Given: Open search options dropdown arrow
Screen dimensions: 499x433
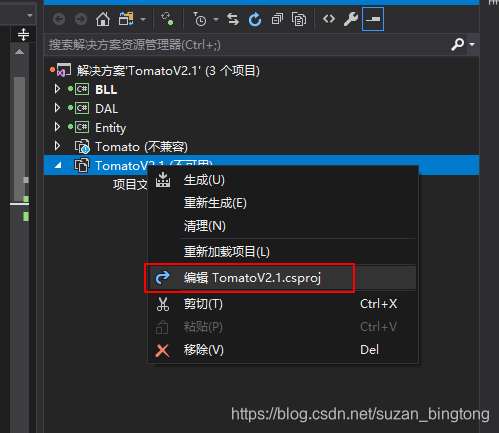Looking at the screenshot, I should click(472, 44).
